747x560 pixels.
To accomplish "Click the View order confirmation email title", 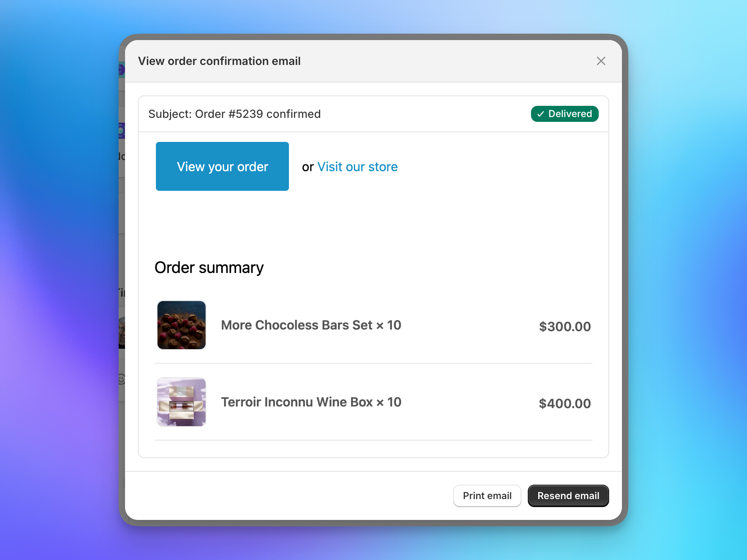I will 219,61.
